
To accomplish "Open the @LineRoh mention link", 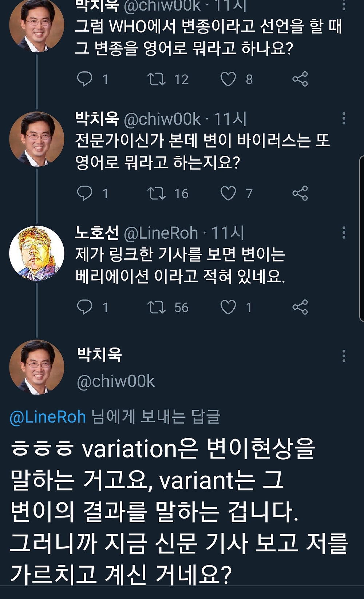I will coord(48,417).
